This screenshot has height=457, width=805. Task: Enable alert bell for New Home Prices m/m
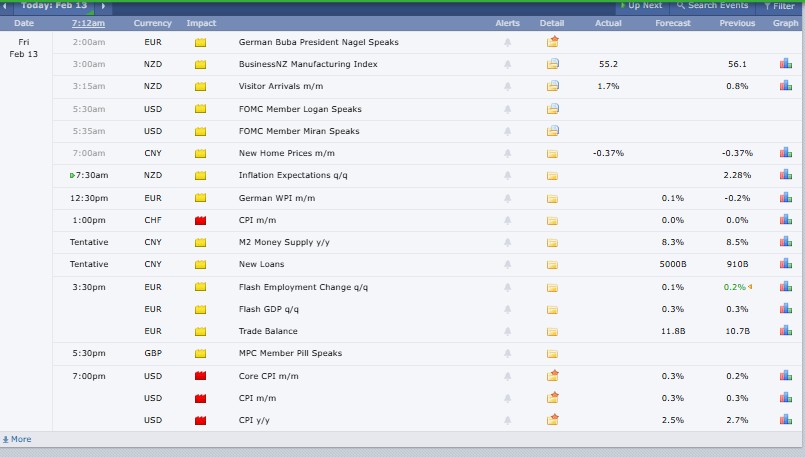(508, 153)
